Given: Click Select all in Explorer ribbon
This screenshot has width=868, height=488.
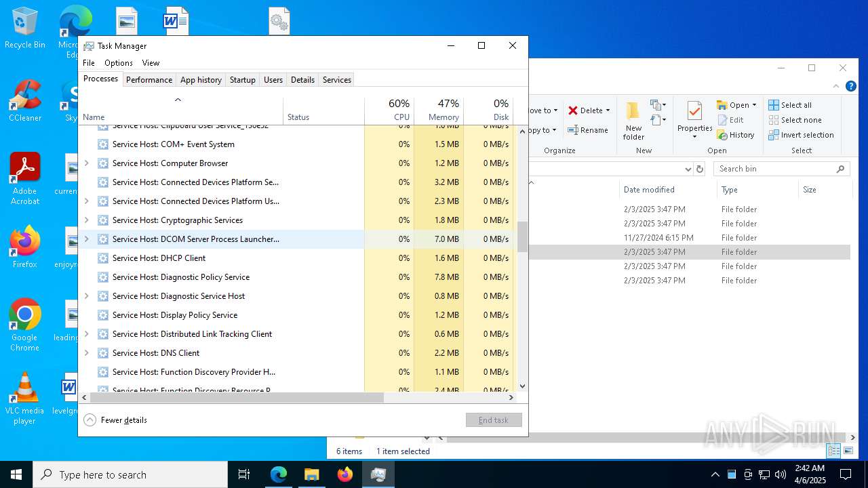Looking at the screenshot, I should [790, 105].
